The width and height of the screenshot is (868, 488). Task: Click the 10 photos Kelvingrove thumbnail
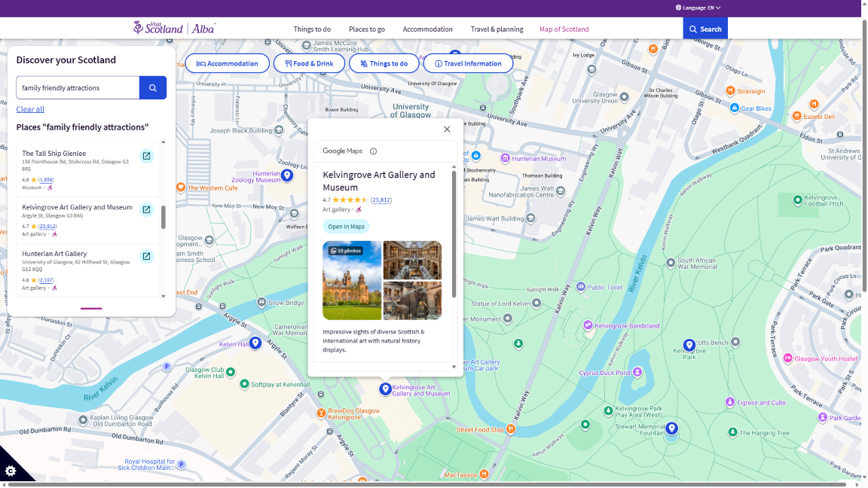pyautogui.click(x=352, y=280)
